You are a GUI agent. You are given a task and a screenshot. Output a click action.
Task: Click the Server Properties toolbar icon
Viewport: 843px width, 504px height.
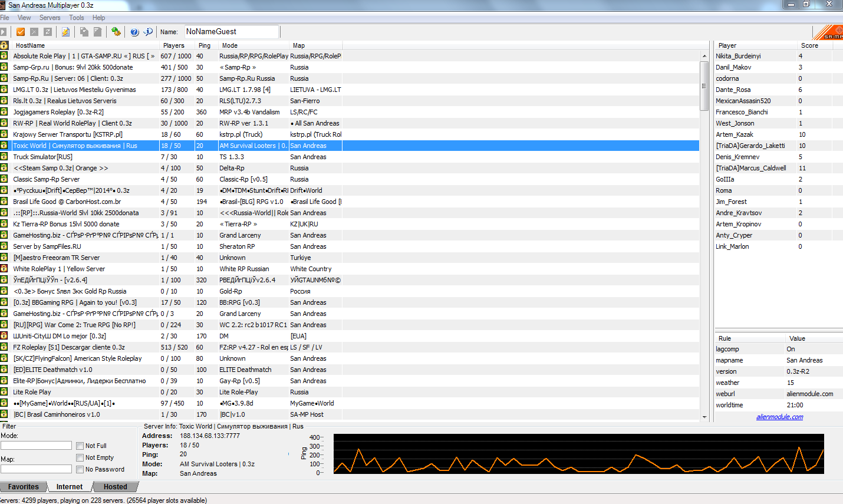[98, 32]
